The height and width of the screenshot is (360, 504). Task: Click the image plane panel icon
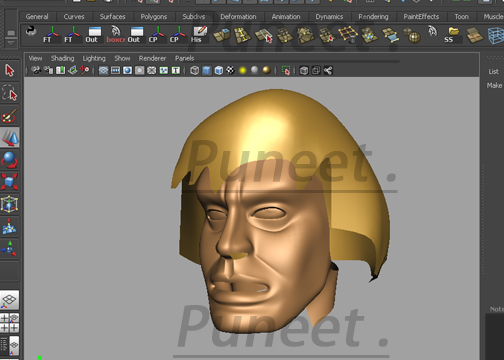pos(73,70)
